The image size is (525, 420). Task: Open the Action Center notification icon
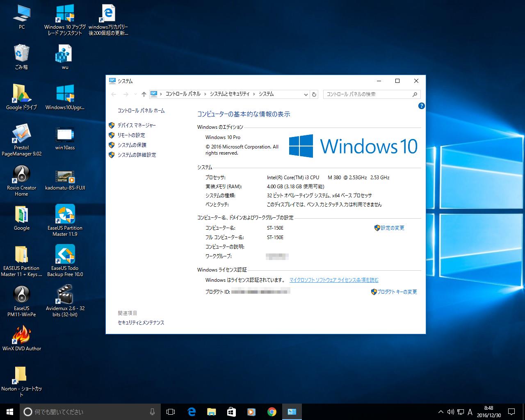(x=511, y=412)
